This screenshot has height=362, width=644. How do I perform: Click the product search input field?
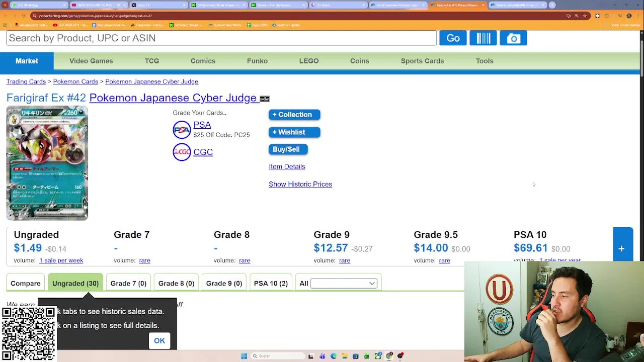coord(221,38)
